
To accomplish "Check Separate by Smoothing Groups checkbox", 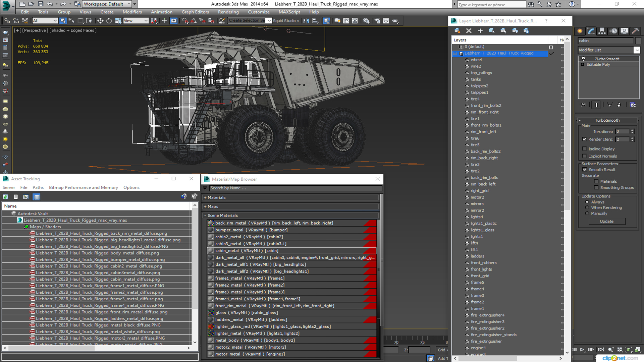I will pos(596,188).
